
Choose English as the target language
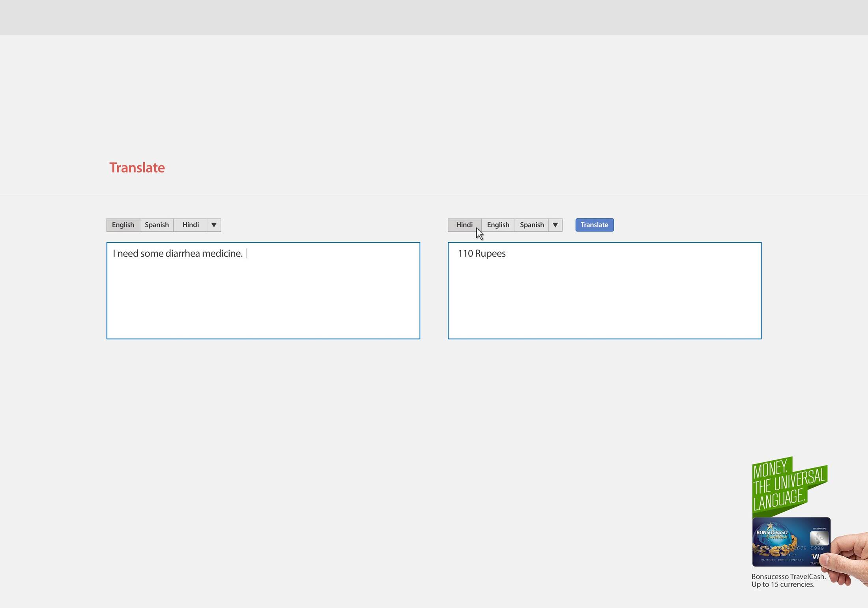tap(498, 225)
